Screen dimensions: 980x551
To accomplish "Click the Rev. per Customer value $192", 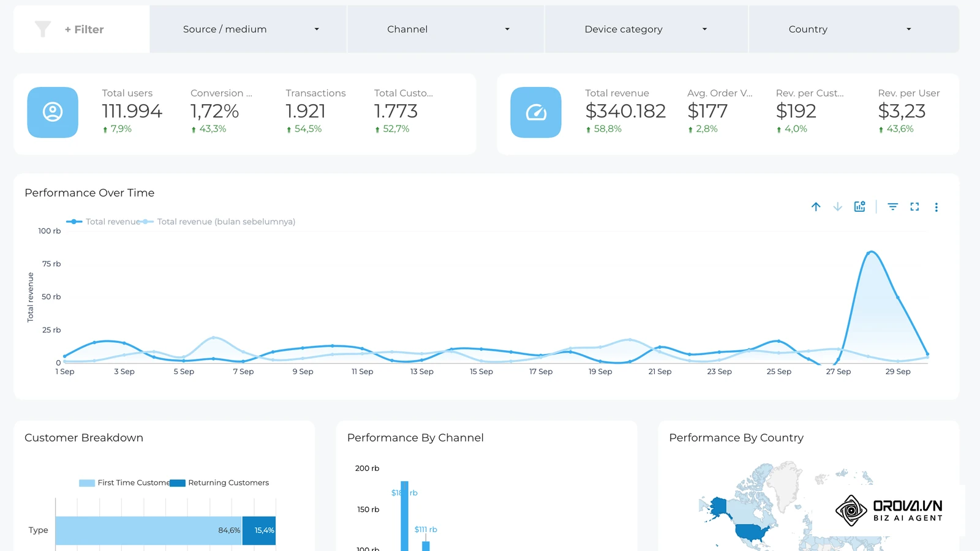I will [796, 111].
